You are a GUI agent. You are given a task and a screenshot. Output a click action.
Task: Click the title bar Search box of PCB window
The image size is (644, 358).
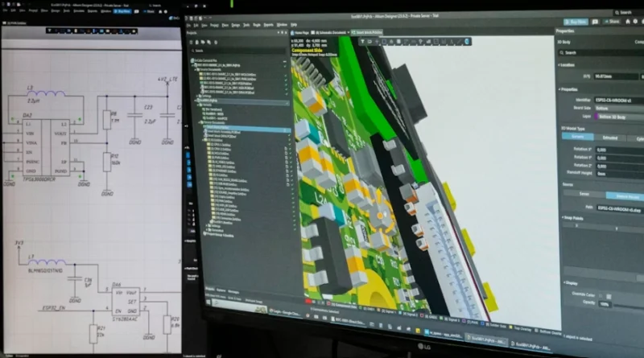[629, 12]
